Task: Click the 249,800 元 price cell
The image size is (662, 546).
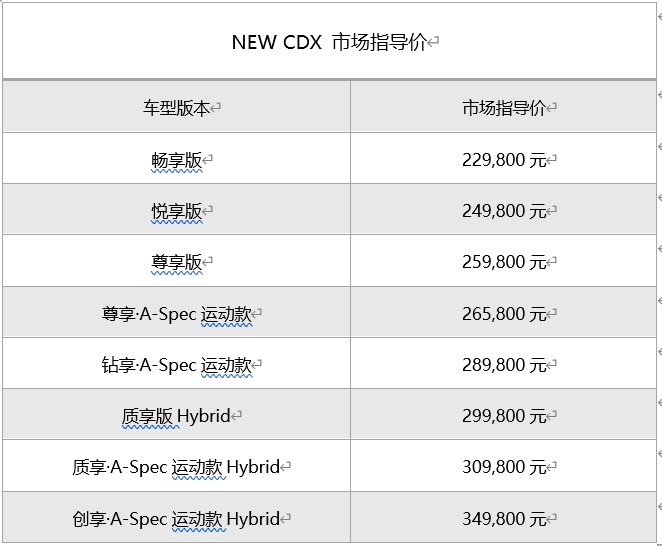Action: click(x=503, y=209)
